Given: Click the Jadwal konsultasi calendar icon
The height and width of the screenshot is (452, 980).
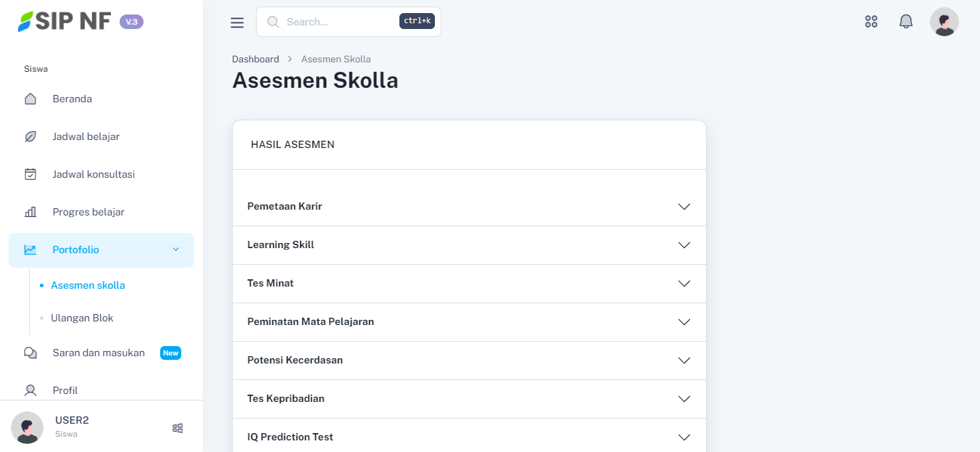Looking at the screenshot, I should (30, 174).
